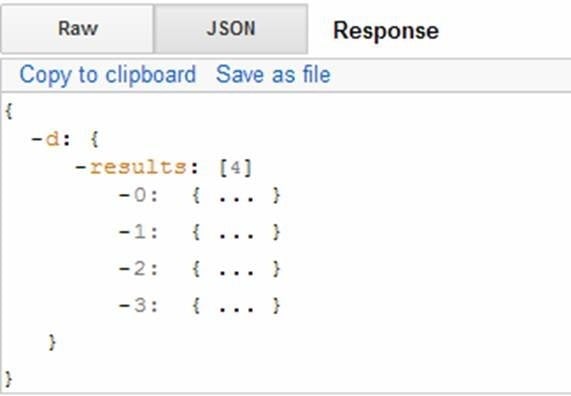Expand collapsed object of item 3
Image resolution: width=571 pixels, height=396 pixels.
click(x=236, y=306)
